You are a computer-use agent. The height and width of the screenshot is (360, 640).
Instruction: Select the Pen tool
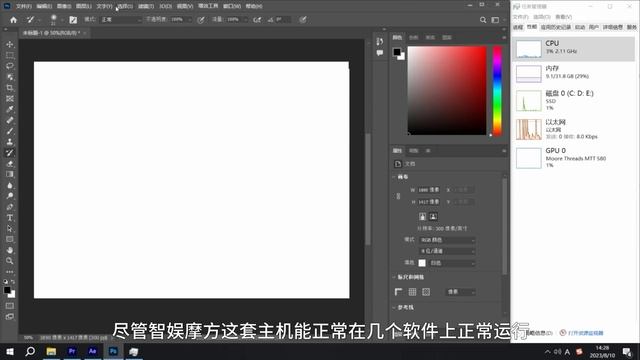coord(10,207)
